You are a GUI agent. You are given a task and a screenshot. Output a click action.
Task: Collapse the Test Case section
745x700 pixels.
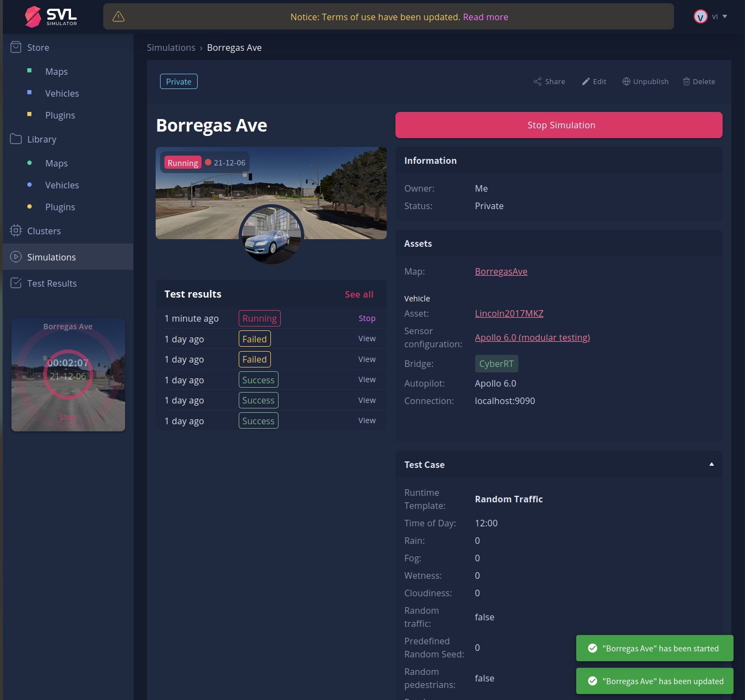[x=711, y=464]
